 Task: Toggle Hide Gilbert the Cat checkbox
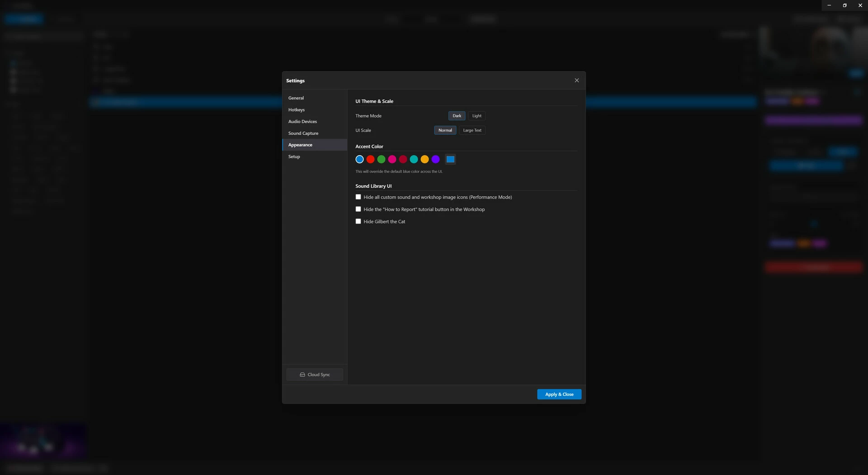(x=358, y=222)
